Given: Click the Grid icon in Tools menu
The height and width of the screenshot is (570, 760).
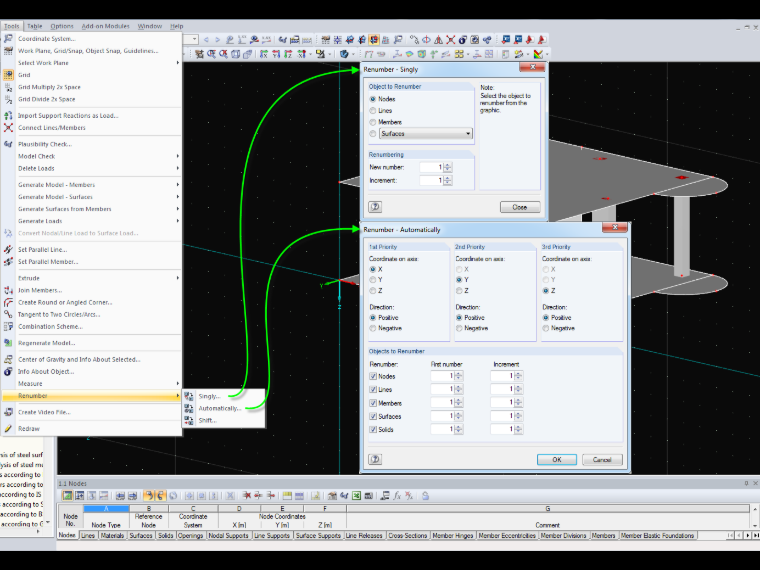Looking at the screenshot, I should (8, 75).
